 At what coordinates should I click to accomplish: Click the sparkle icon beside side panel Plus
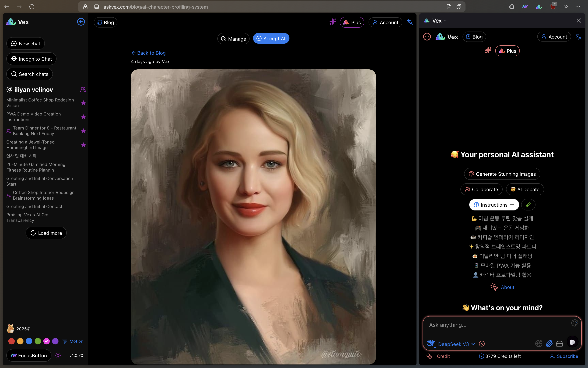[488, 50]
